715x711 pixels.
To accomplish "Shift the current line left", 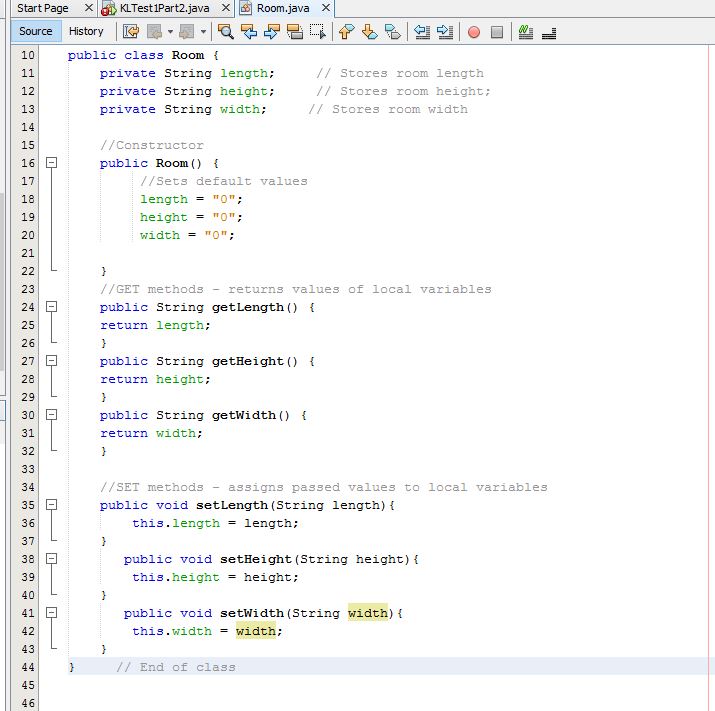I will (421, 32).
